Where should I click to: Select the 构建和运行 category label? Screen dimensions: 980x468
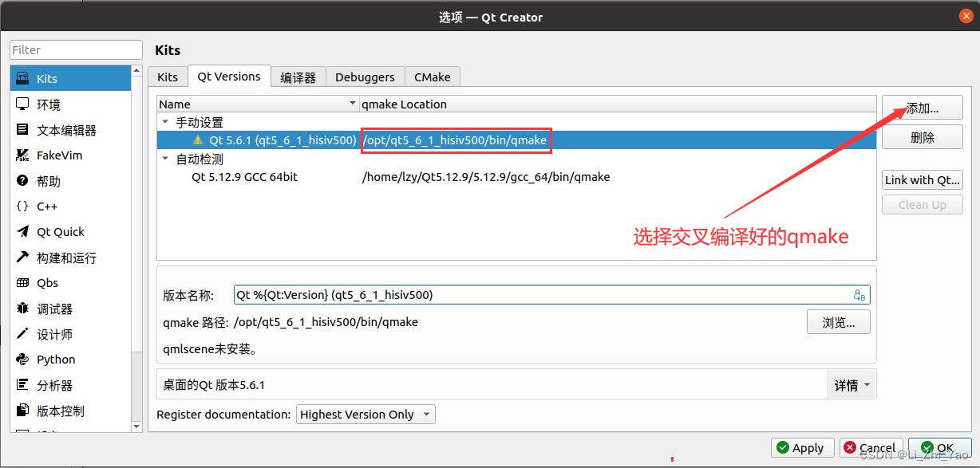pyautogui.click(x=66, y=258)
